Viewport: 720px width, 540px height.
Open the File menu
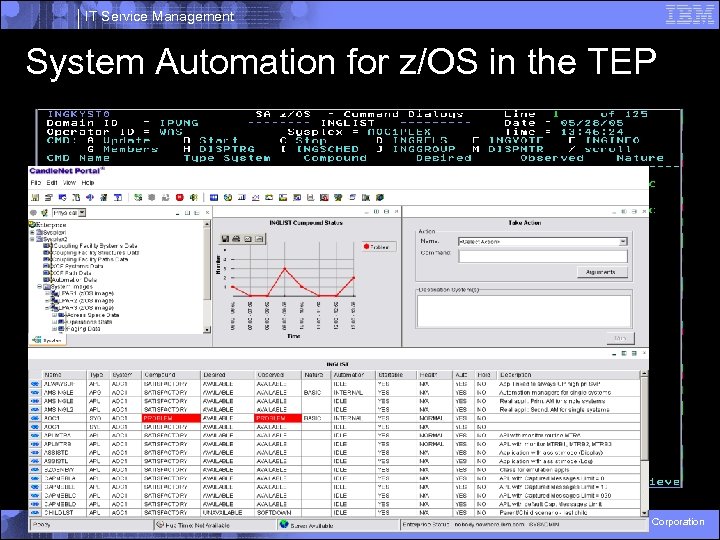click(x=35, y=183)
